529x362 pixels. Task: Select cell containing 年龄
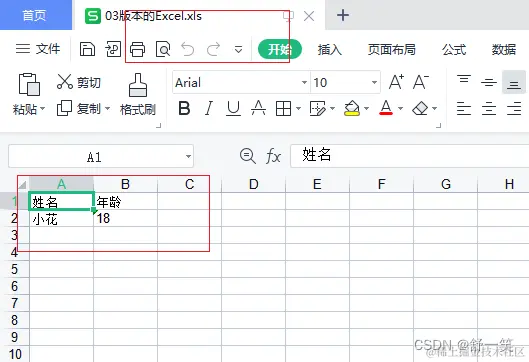point(126,202)
